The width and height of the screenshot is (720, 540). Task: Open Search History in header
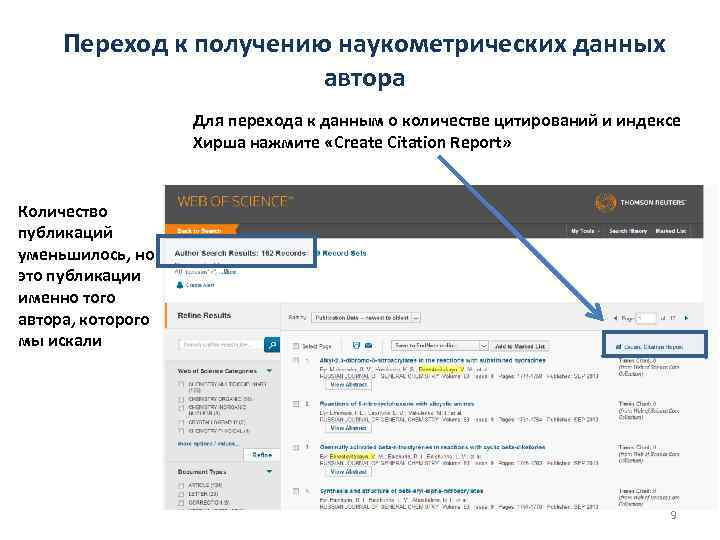628,231
